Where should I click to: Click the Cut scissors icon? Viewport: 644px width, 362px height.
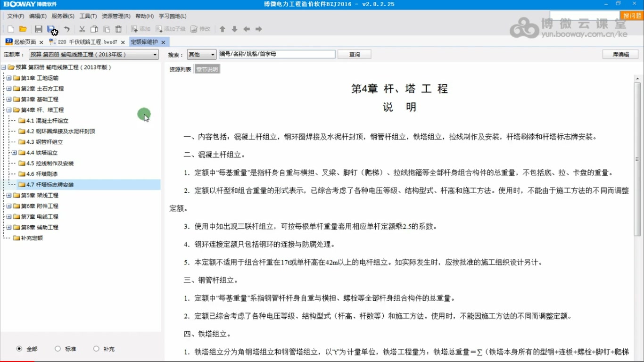82,29
